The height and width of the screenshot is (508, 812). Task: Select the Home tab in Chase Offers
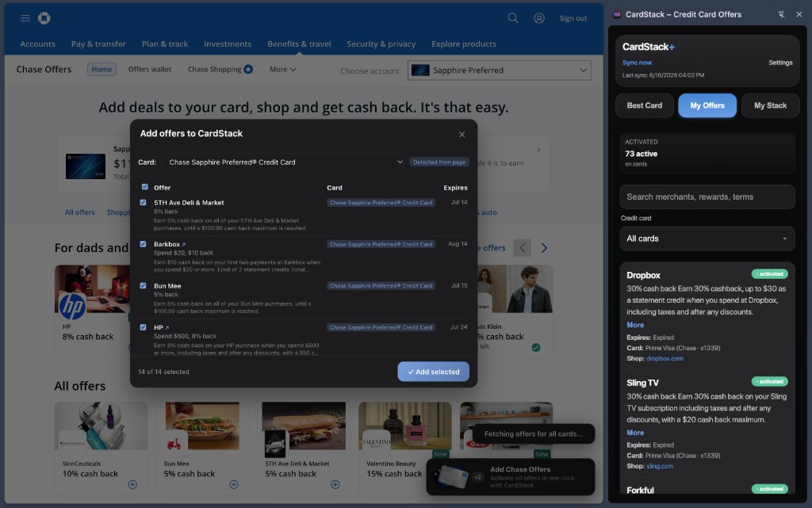click(x=101, y=69)
